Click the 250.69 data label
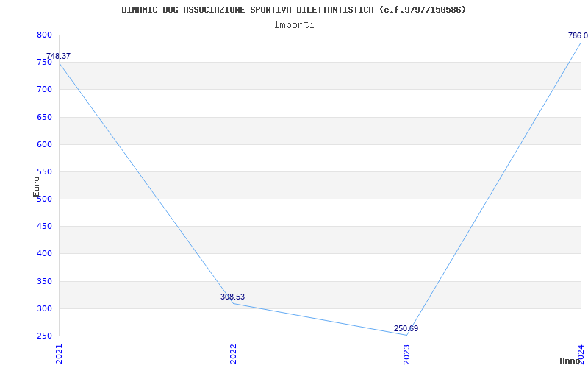The height and width of the screenshot is (368, 588). (406, 328)
